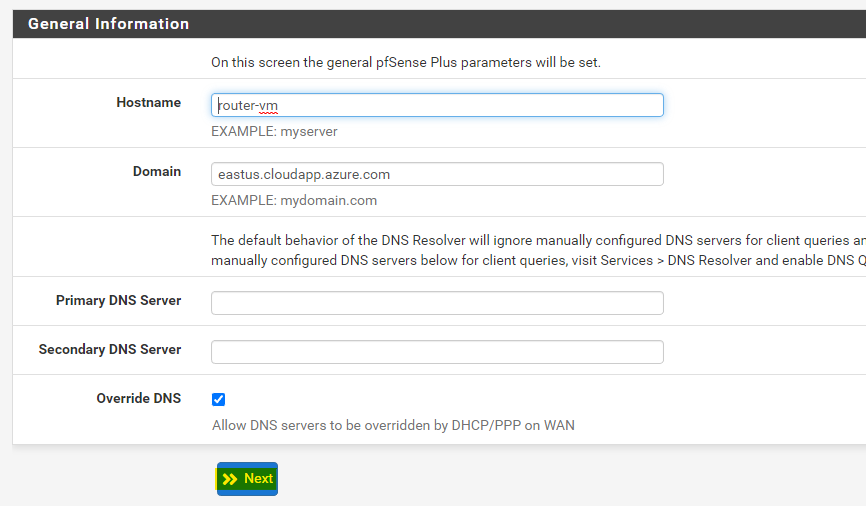Click 'Allow DNS servers to be overridden' description
The width and height of the screenshot is (866, 506).
(x=393, y=425)
